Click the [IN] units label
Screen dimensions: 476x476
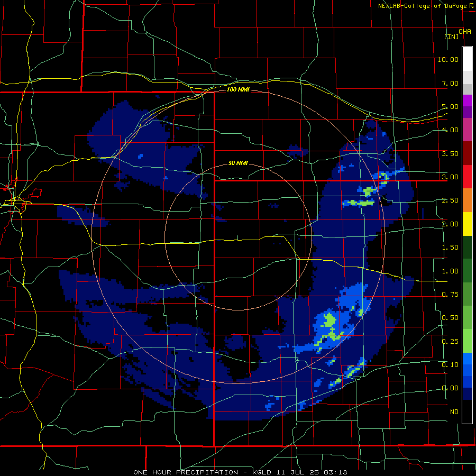(x=452, y=36)
